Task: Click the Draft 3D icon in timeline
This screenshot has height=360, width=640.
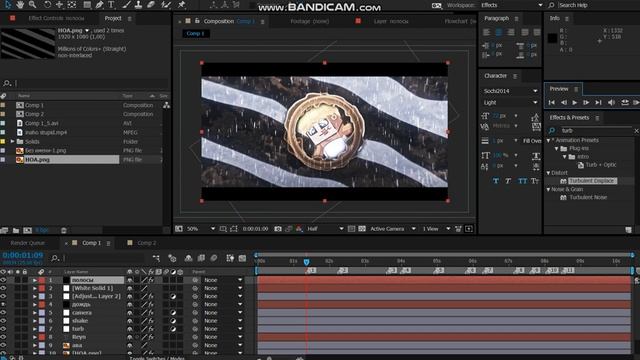Action: pos(172,258)
